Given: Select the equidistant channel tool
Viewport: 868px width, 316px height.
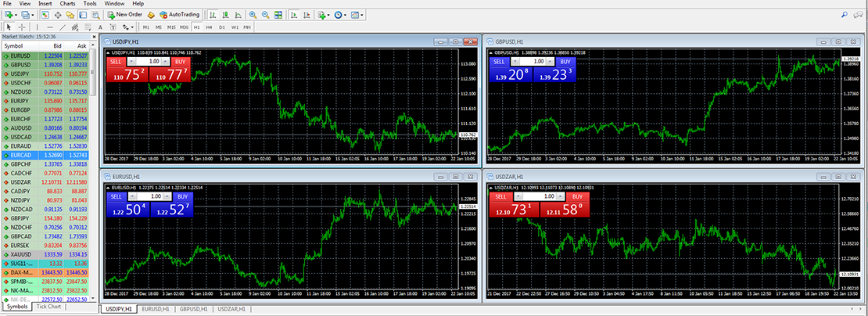Looking at the screenshot, I should (x=75, y=27).
